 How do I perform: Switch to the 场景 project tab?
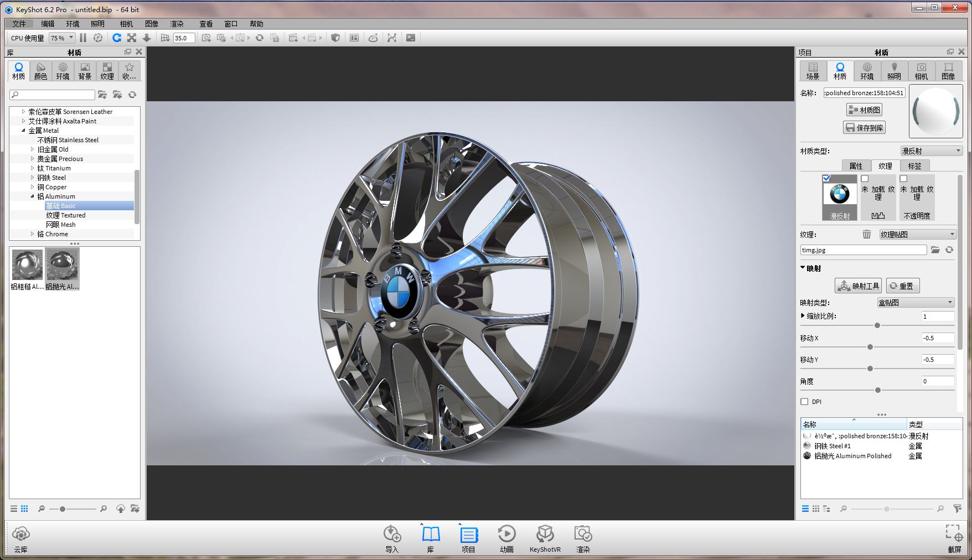point(813,71)
